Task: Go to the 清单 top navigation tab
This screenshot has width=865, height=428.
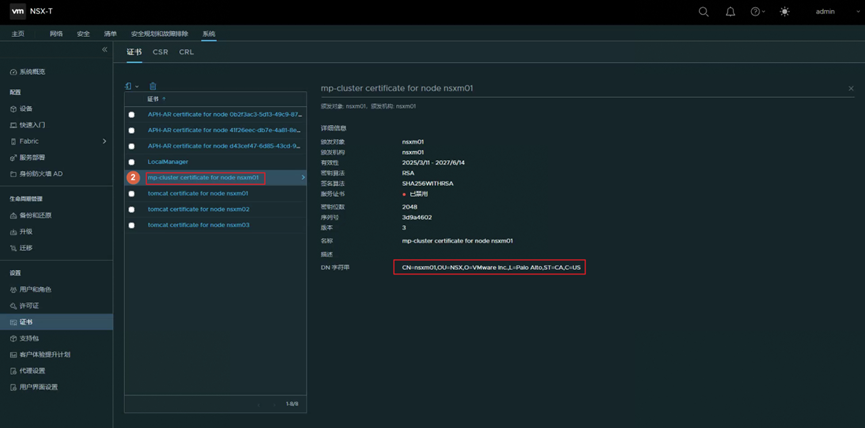Action: pos(110,34)
